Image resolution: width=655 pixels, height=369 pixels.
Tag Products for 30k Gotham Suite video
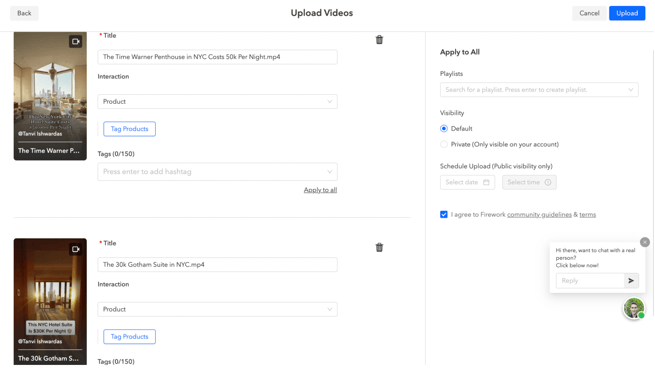coord(129,336)
